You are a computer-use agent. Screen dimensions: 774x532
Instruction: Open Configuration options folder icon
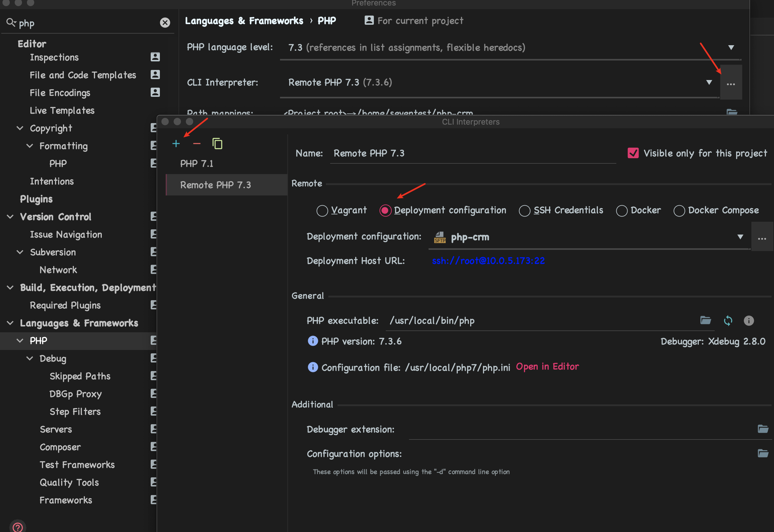[763, 454]
